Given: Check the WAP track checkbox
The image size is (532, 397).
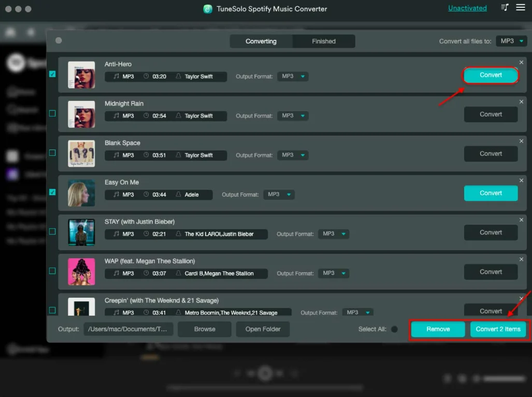Looking at the screenshot, I should click(x=52, y=271).
